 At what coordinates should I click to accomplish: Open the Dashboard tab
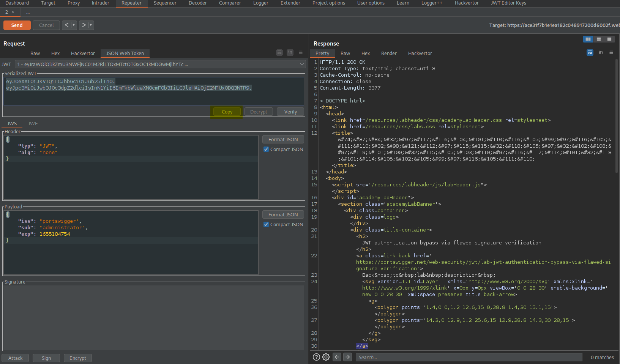pos(17,3)
